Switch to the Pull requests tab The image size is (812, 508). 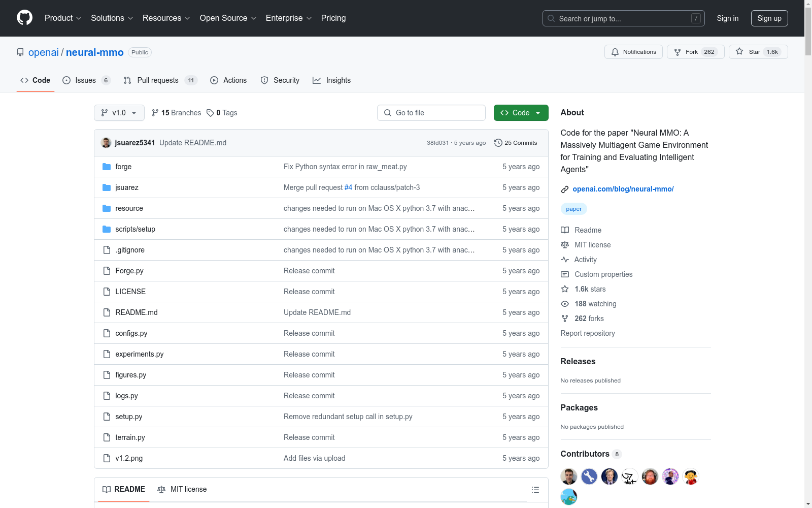[x=160, y=80]
